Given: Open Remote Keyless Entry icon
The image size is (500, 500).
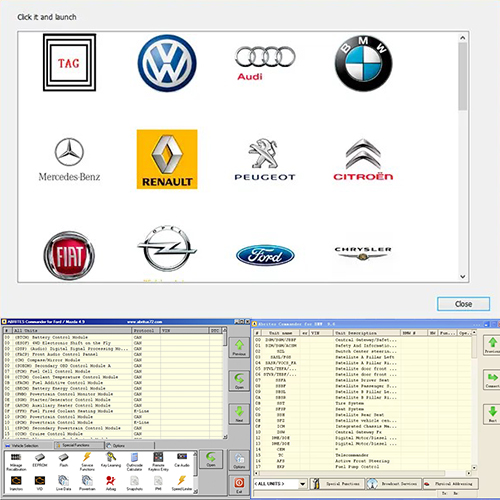Looking at the screenshot, I should (x=158, y=462).
